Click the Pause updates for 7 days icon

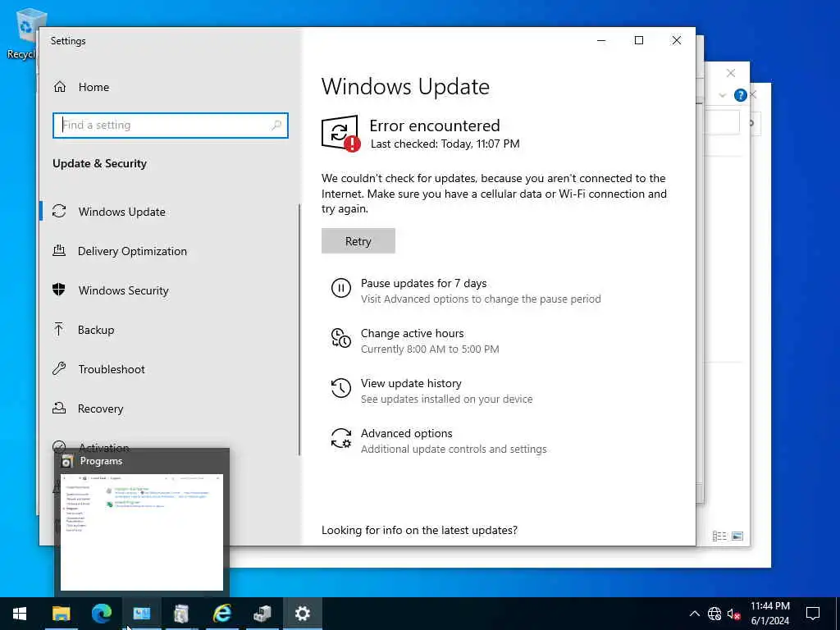pyautogui.click(x=340, y=288)
